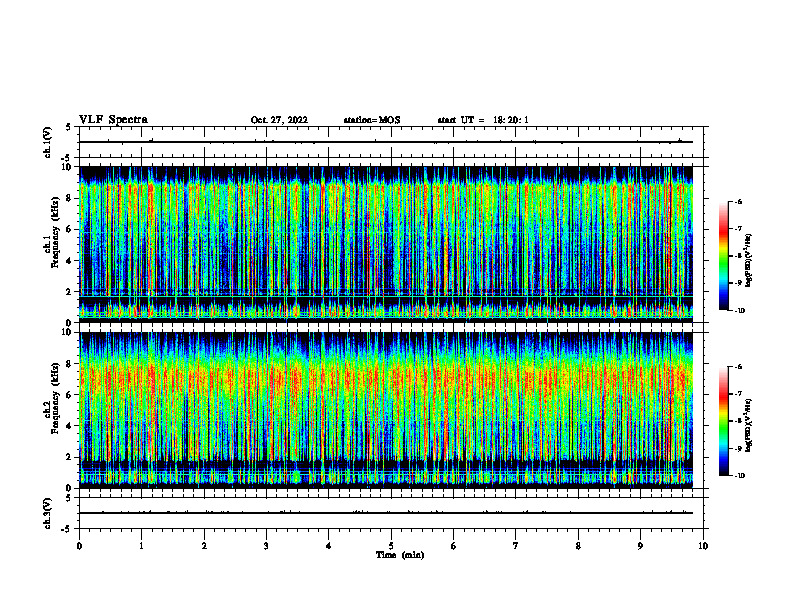Click time axis tick label '0'
The width and height of the screenshot is (792, 612).
click(79, 546)
